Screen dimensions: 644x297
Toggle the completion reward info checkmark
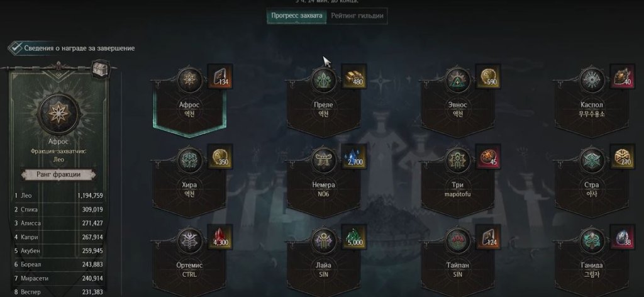(15, 48)
